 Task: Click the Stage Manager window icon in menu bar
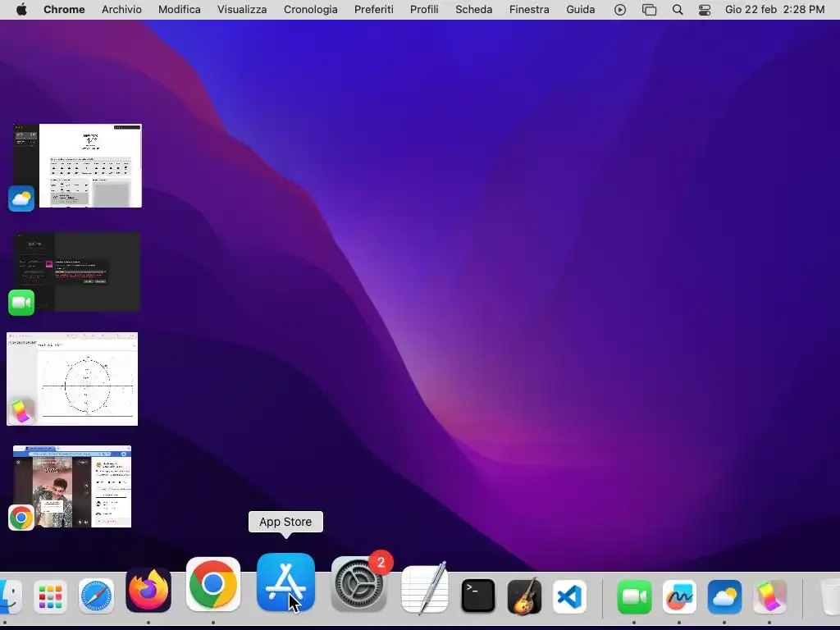pyautogui.click(x=650, y=10)
